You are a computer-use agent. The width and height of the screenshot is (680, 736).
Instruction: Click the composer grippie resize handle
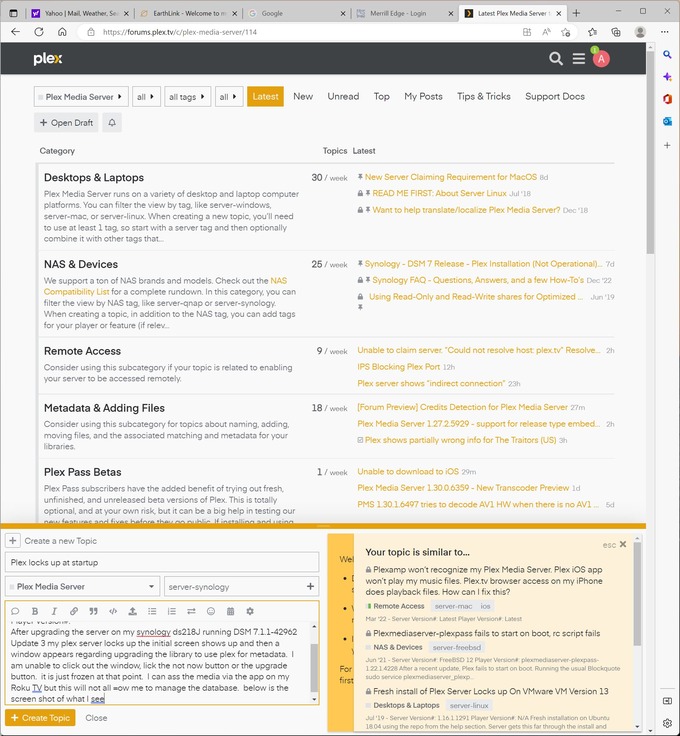(x=323, y=526)
